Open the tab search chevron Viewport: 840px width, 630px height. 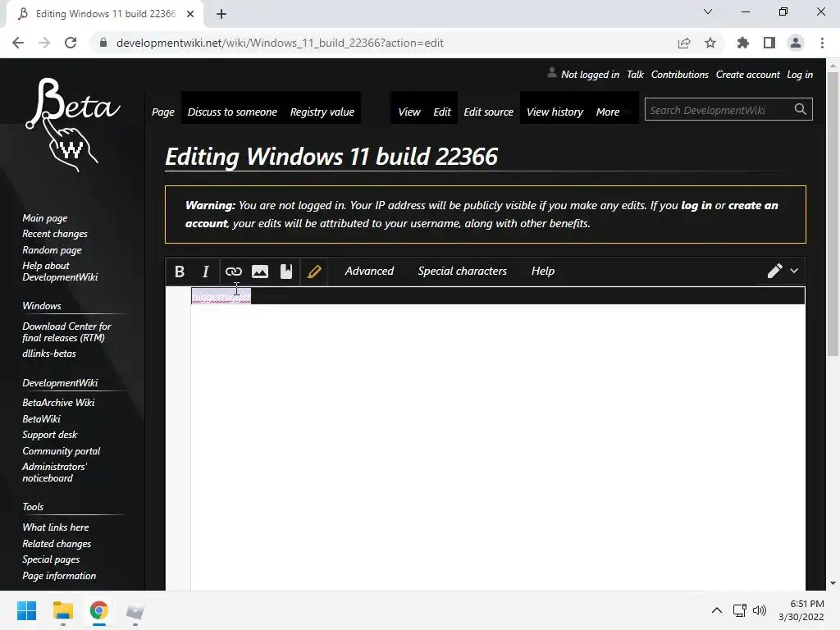pos(708,11)
